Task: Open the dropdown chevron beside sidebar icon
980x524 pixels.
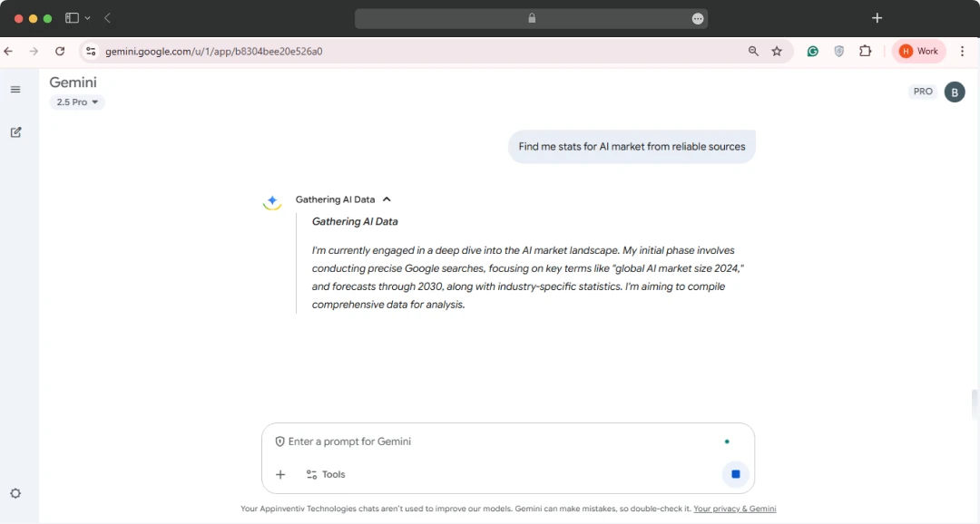Action: [x=87, y=18]
